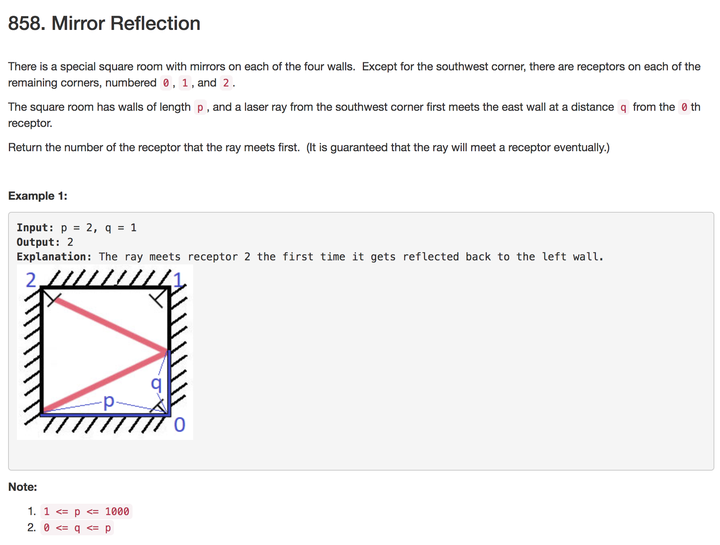
Task: Click the p label inside the diagram
Action: [x=109, y=401]
